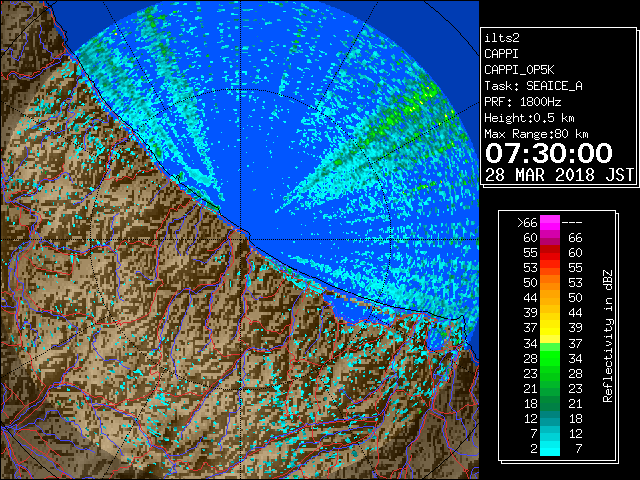640x480 pixels.
Task: Click the '28 MAR 2018 JST' date
Action: tap(559, 175)
